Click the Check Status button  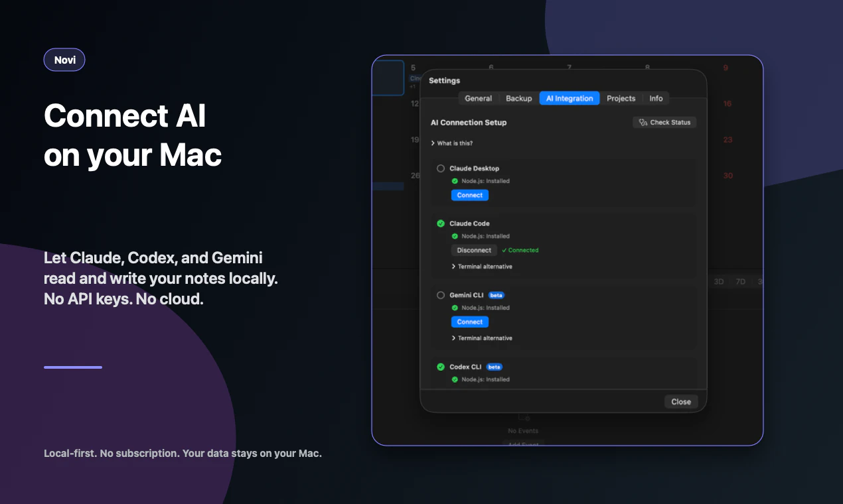[x=664, y=123]
